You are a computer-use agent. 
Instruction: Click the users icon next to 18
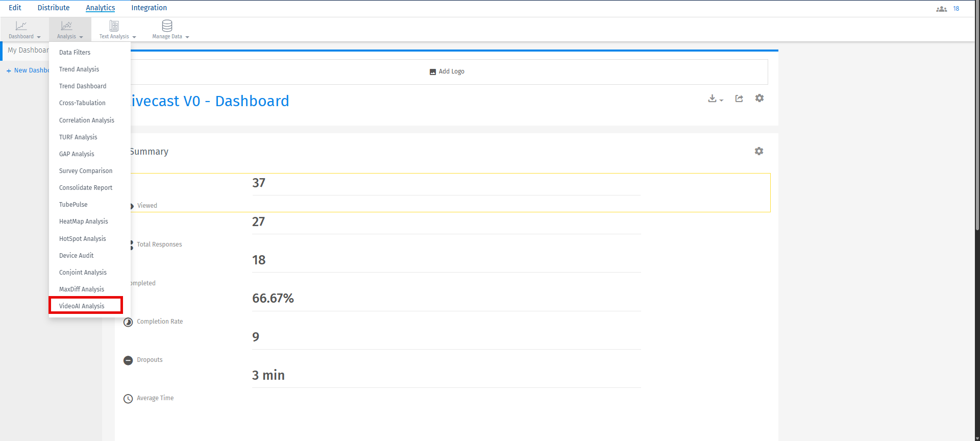click(941, 9)
